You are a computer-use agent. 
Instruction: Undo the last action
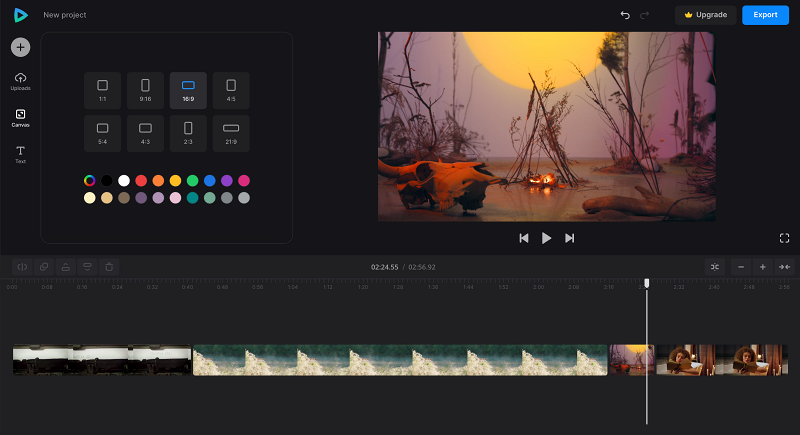click(x=625, y=15)
